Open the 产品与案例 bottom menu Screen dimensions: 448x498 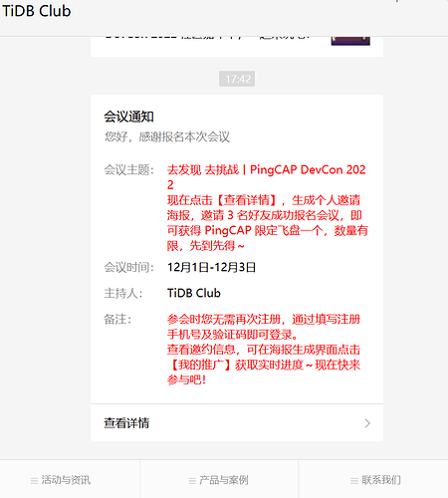pos(219,479)
